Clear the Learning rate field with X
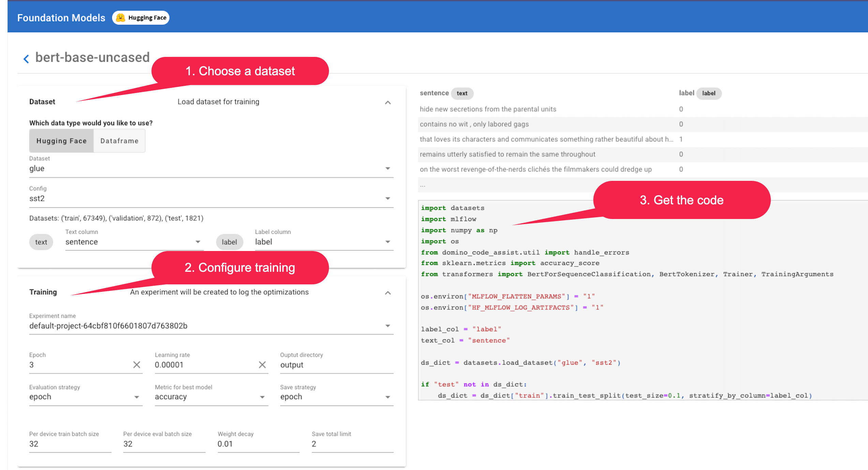 coord(262,365)
